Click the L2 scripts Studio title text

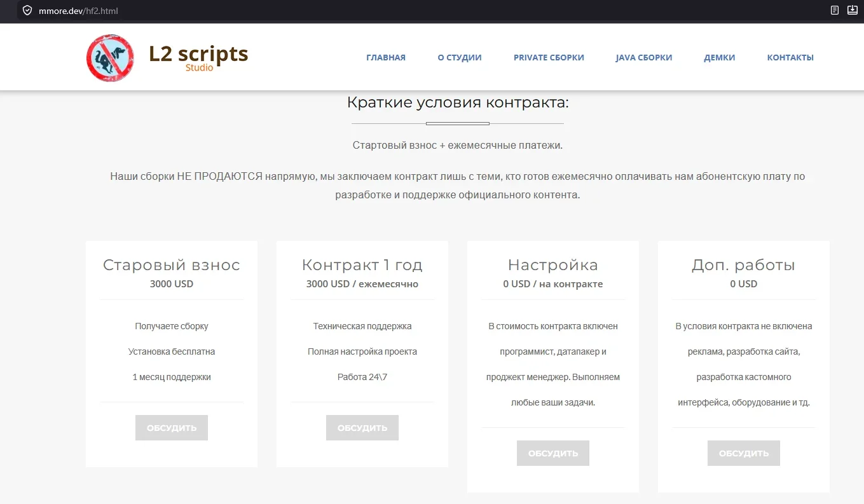click(198, 57)
